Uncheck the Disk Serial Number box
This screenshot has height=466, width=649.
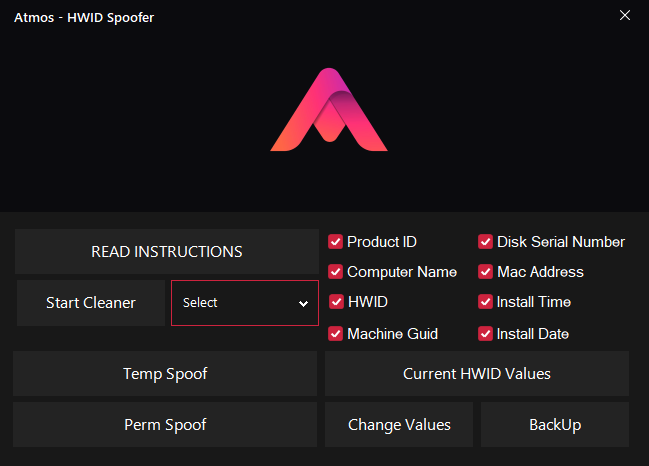(x=486, y=242)
